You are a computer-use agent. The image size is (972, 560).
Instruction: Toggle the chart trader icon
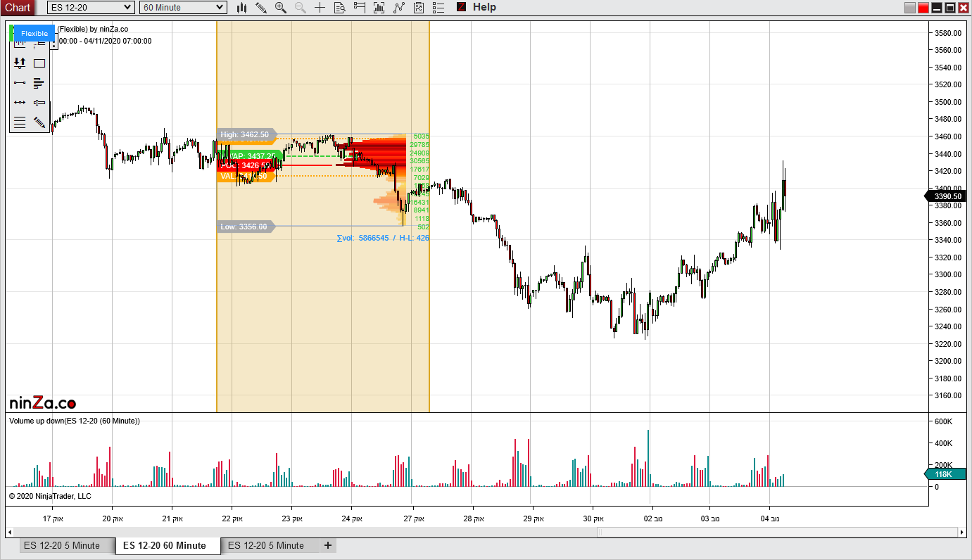(360, 8)
